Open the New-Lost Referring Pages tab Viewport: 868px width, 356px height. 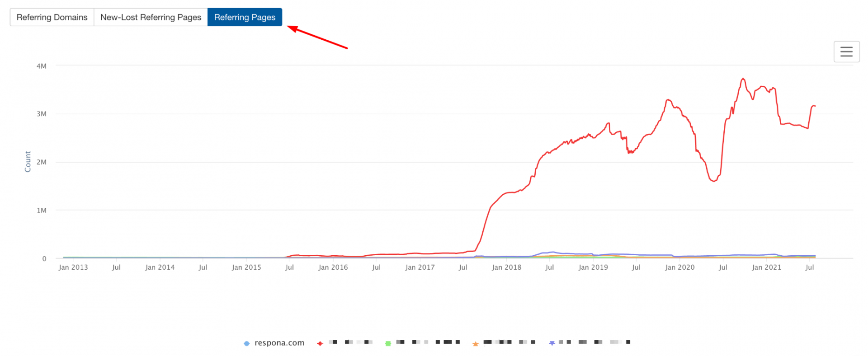coord(151,17)
